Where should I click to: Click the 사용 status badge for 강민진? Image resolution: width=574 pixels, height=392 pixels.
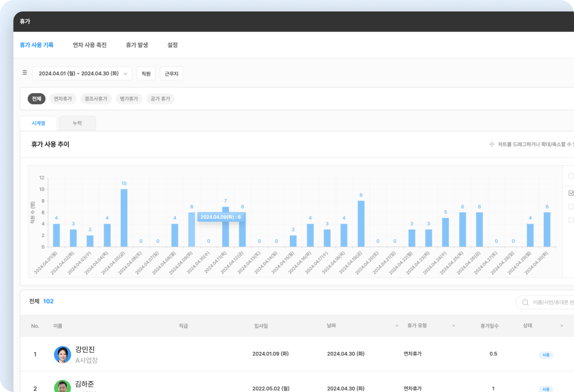(546, 355)
